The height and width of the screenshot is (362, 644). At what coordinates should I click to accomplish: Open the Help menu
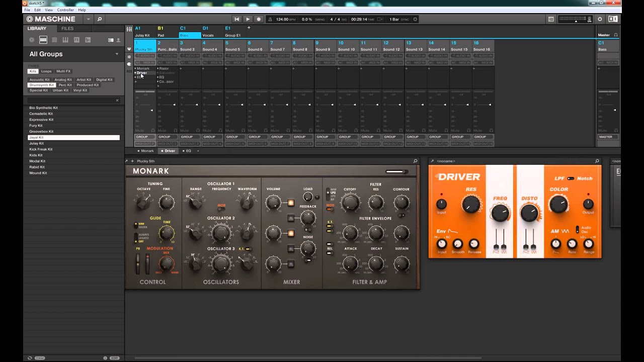coord(82,10)
